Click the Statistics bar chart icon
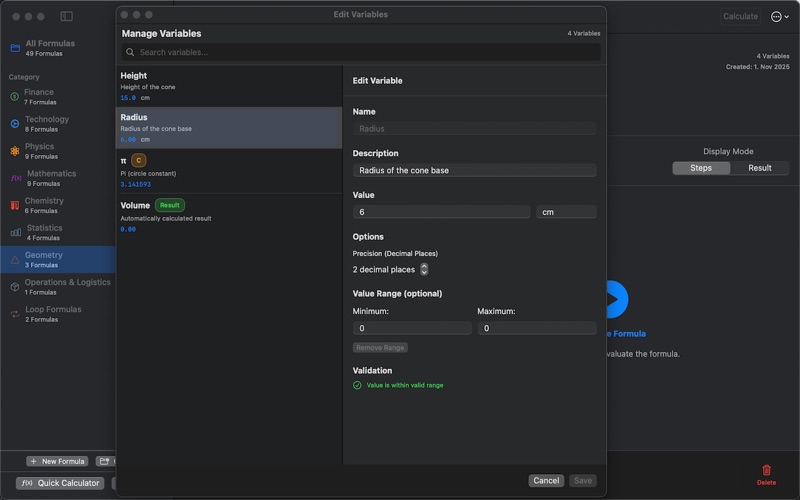Viewport: 800px width, 500px height. [x=16, y=233]
